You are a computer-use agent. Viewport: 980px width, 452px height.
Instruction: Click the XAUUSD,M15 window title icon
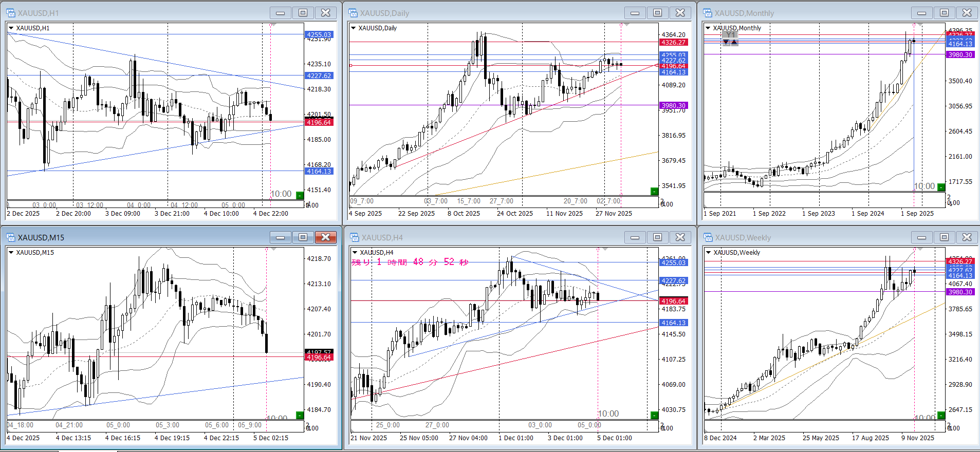point(11,237)
